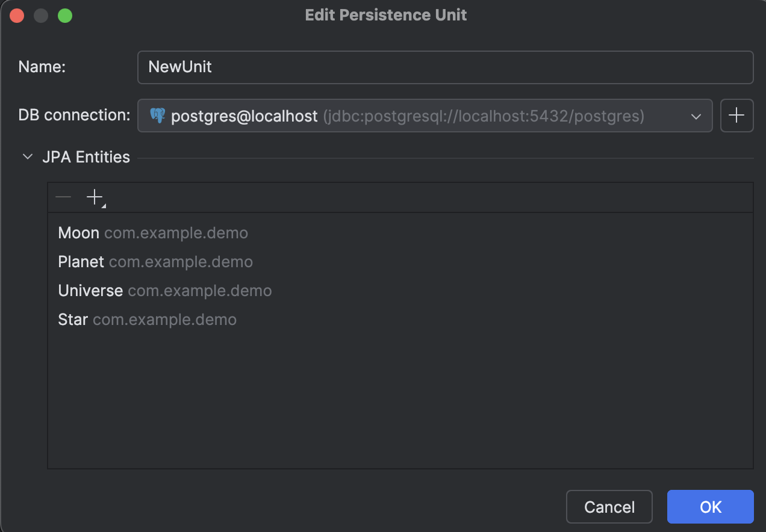Open the add new DB connection plus button

[x=736, y=116]
